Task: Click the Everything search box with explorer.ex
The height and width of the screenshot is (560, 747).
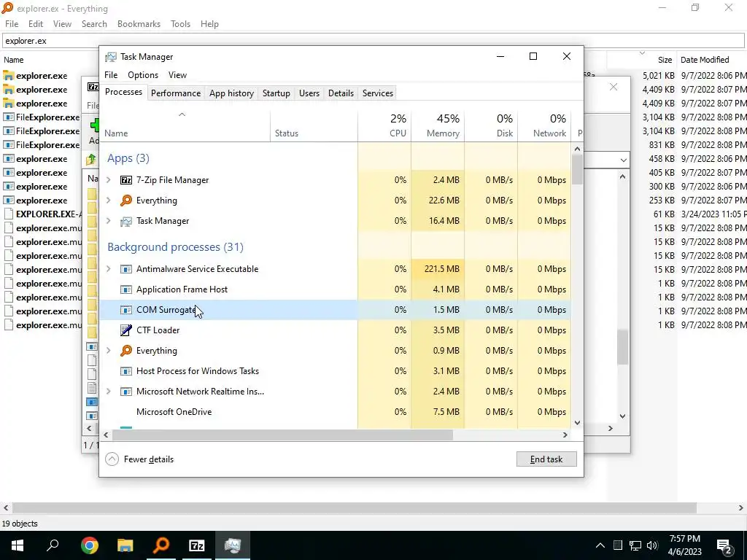Action: 373,41
